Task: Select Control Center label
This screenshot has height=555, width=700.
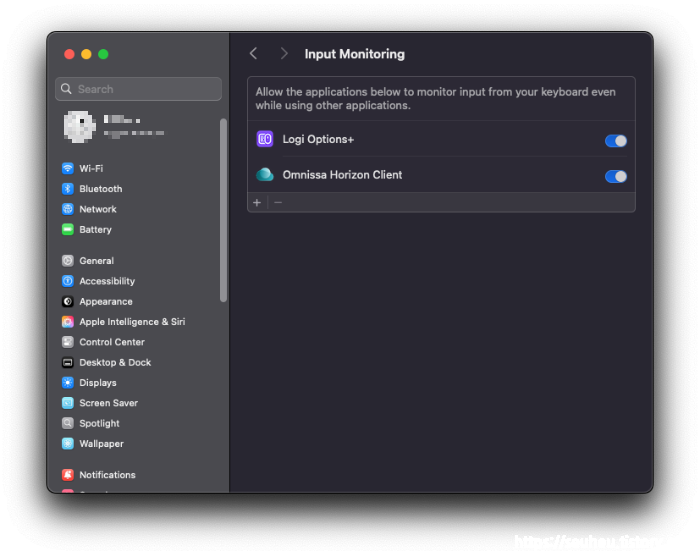Action: click(x=112, y=342)
